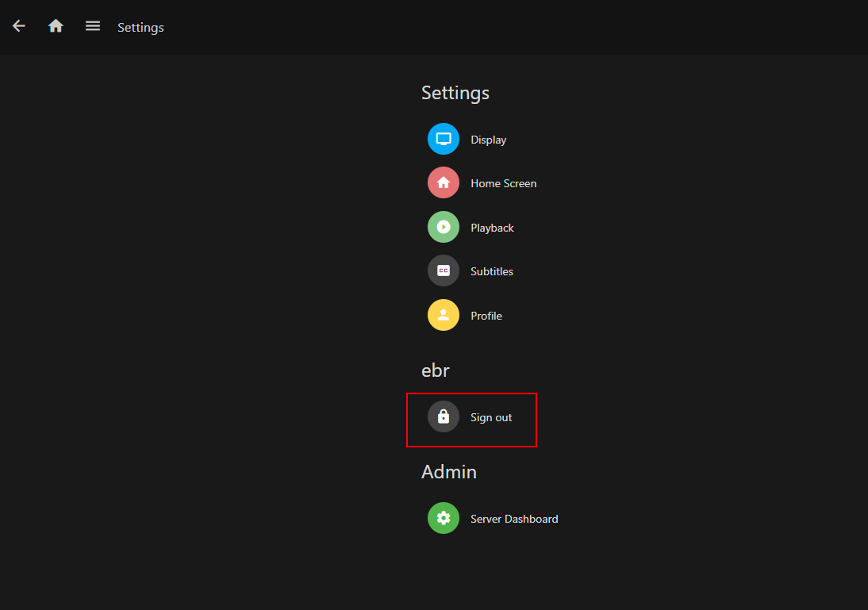The width and height of the screenshot is (868, 610).
Task: Click the Admin section heading
Action: [x=449, y=472]
